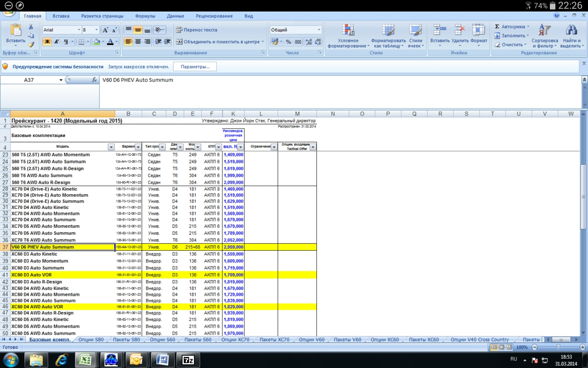Apply thousands separator 000 format
The width and height of the screenshot is (588, 368).
(x=298, y=41)
